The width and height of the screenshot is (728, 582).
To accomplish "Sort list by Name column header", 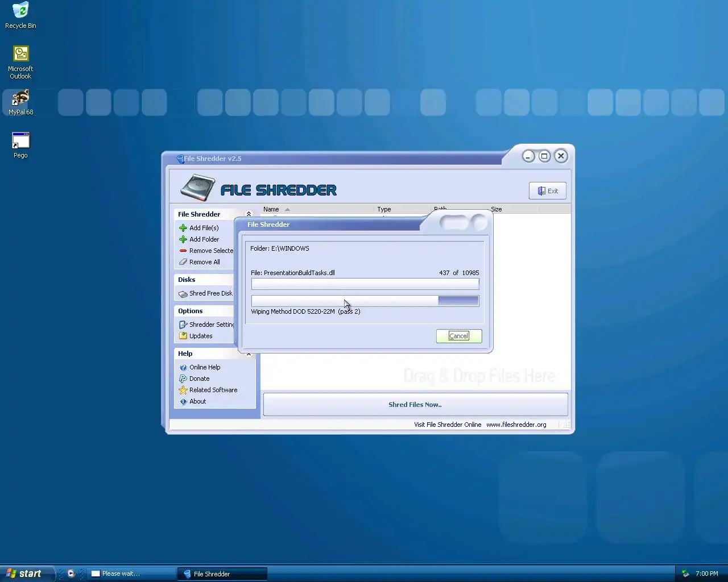I will [x=317, y=209].
